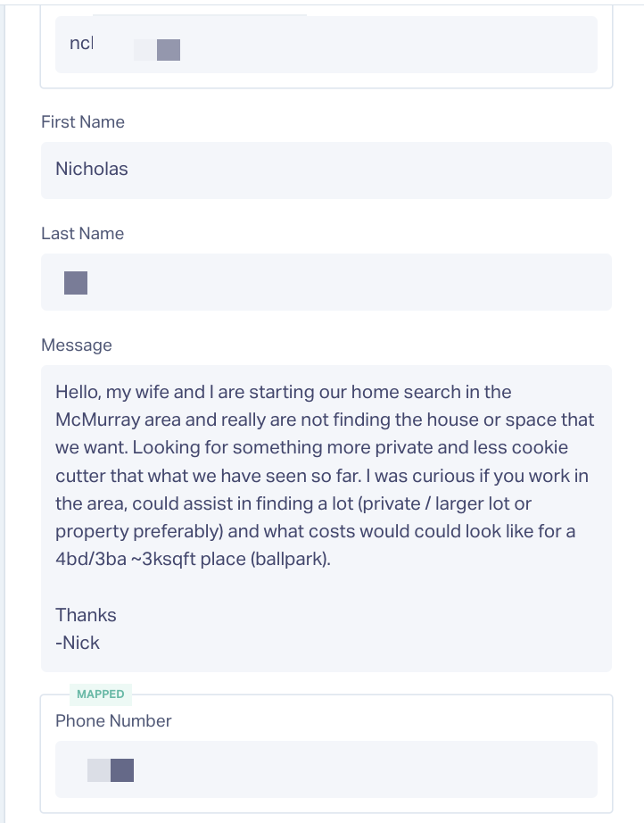Image resolution: width=644 pixels, height=823 pixels.
Task: Click the word "McMurray" in the message
Action: (x=95, y=420)
